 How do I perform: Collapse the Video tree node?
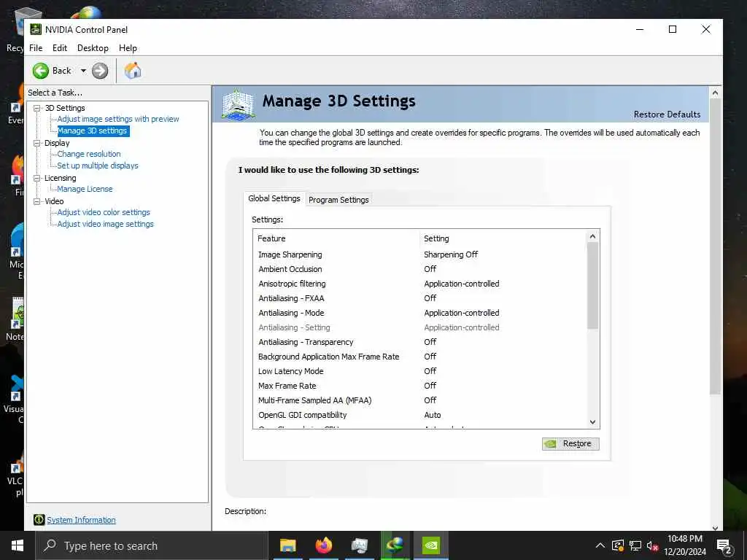[36, 201]
